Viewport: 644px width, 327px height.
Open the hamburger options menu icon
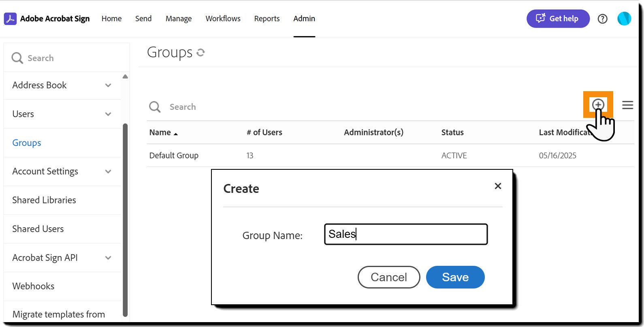(x=627, y=105)
